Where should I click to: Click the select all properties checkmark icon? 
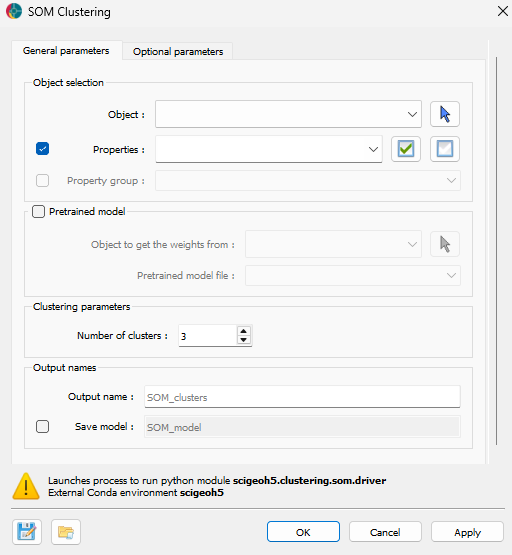(405, 149)
